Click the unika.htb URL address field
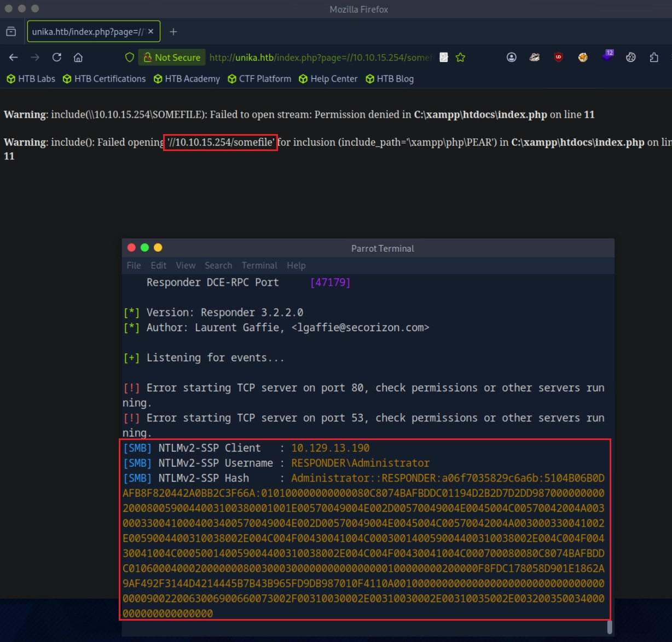672x642 pixels. pos(321,57)
